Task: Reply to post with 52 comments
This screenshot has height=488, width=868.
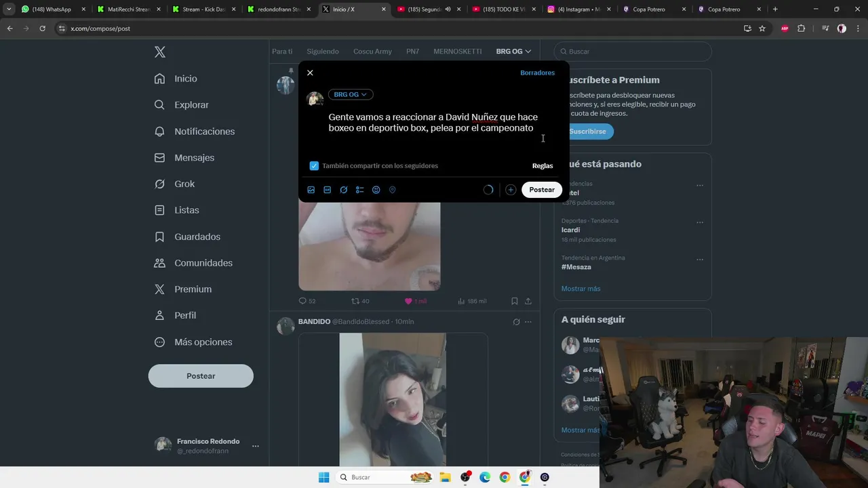Action: click(307, 301)
